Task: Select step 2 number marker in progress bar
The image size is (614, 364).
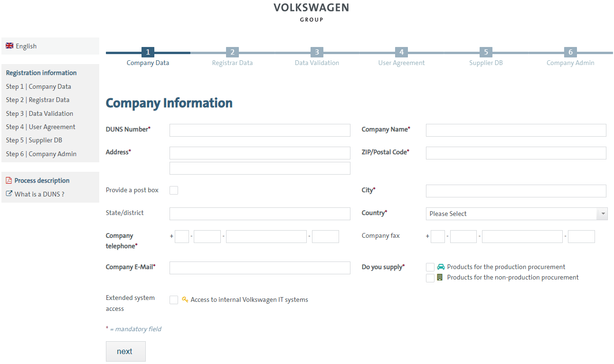Action: pos(232,52)
